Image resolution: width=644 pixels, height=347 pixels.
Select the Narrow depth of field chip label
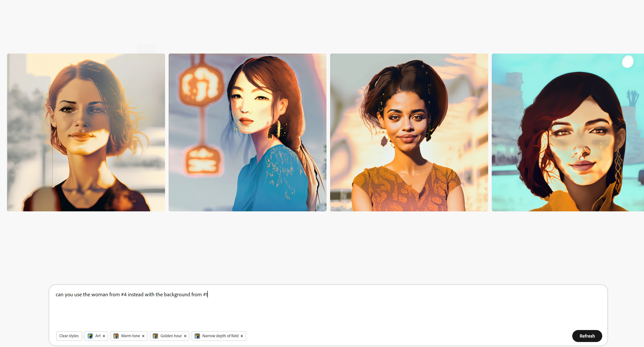(220, 336)
